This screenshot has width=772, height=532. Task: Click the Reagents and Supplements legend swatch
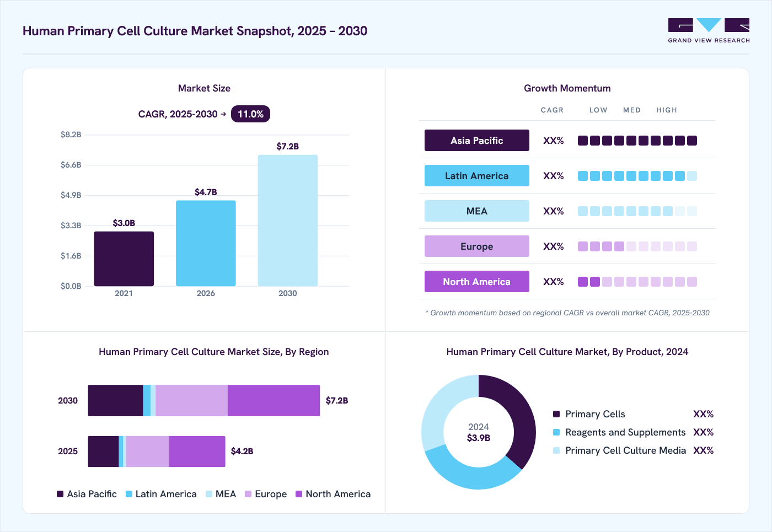pyautogui.click(x=556, y=432)
